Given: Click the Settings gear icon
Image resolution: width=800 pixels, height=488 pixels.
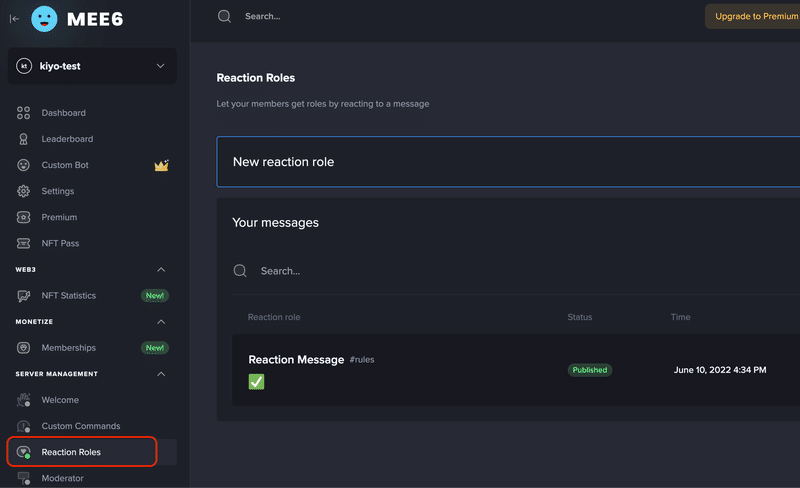Looking at the screenshot, I should click(23, 191).
